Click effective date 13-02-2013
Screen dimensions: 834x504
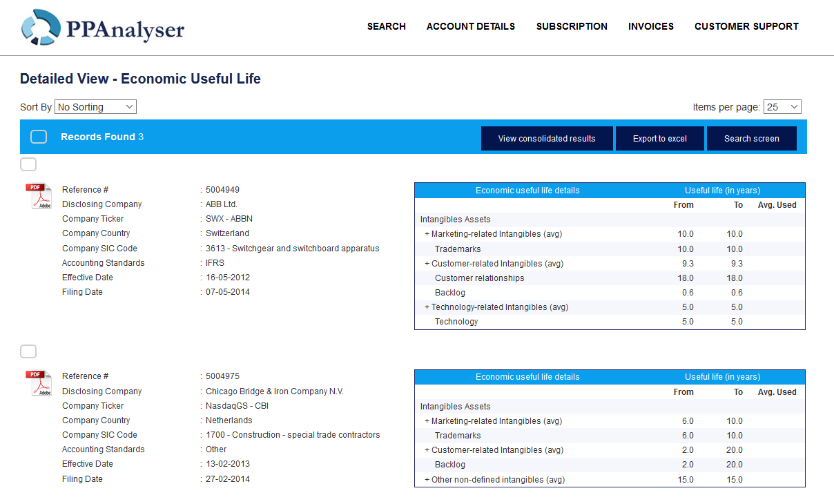pos(228,464)
